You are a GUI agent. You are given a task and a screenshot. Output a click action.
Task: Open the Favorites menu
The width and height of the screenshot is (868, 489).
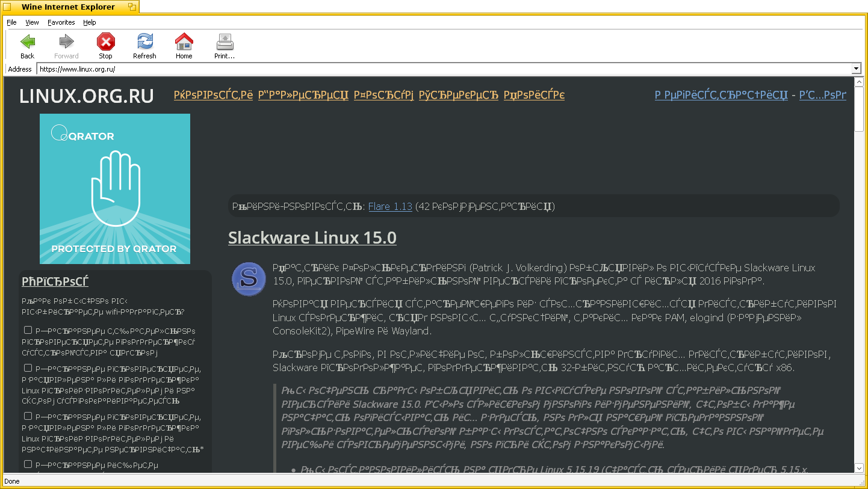coord(61,22)
